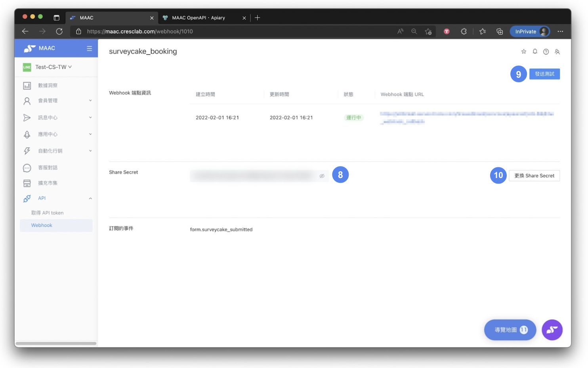Click the red T extension icon
The height and width of the screenshot is (368, 588).
click(x=447, y=31)
